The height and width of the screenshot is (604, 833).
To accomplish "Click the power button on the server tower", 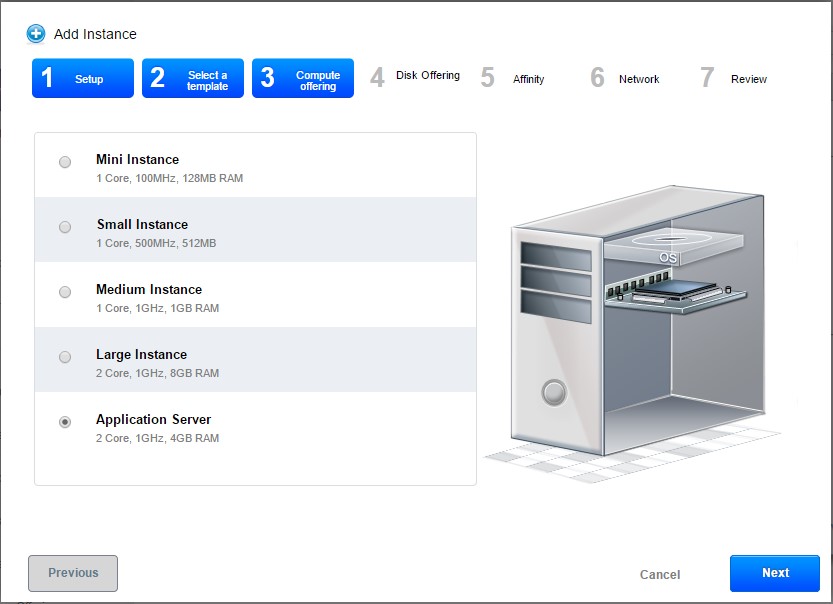I will [x=554, y=392].
